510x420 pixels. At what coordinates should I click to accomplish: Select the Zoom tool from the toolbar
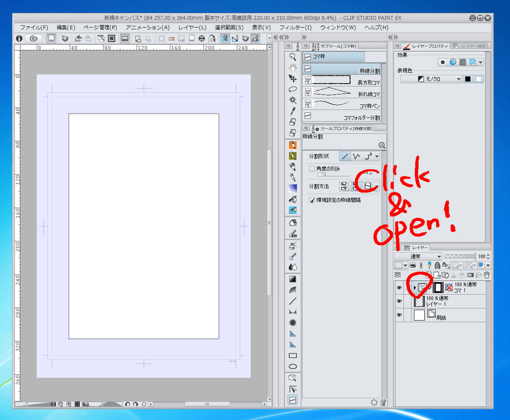(x=293, y=57)
